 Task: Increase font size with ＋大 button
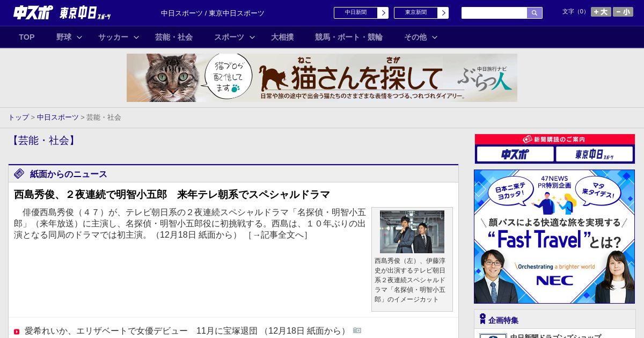pos(601,12)
